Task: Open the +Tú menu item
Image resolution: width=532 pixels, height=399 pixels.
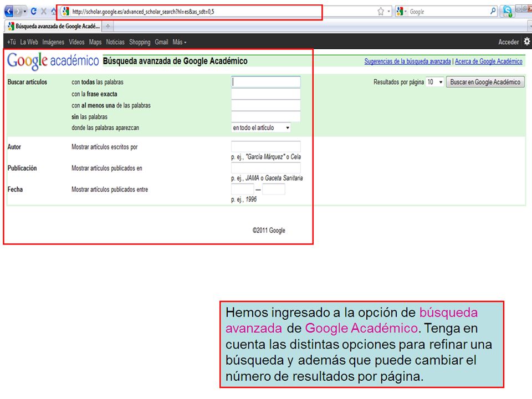Action: [x=12, y=42]
